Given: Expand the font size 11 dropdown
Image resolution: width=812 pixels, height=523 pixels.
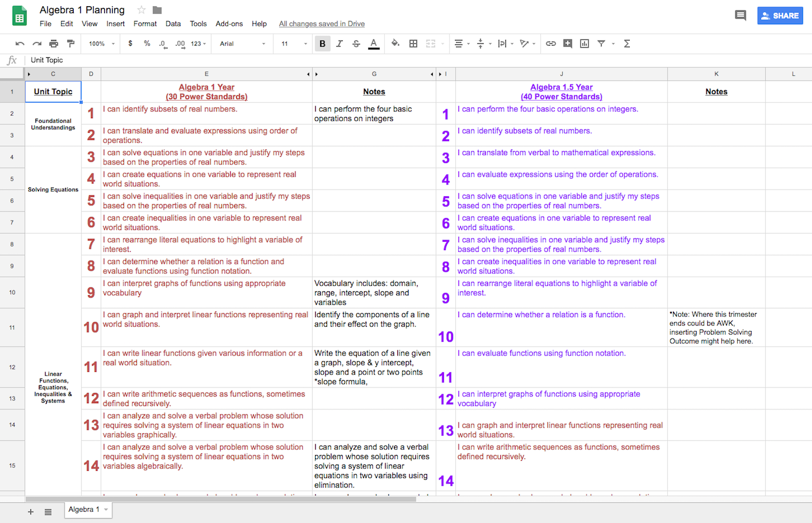Looking at the screenshot, I should [x=294, y=43].
